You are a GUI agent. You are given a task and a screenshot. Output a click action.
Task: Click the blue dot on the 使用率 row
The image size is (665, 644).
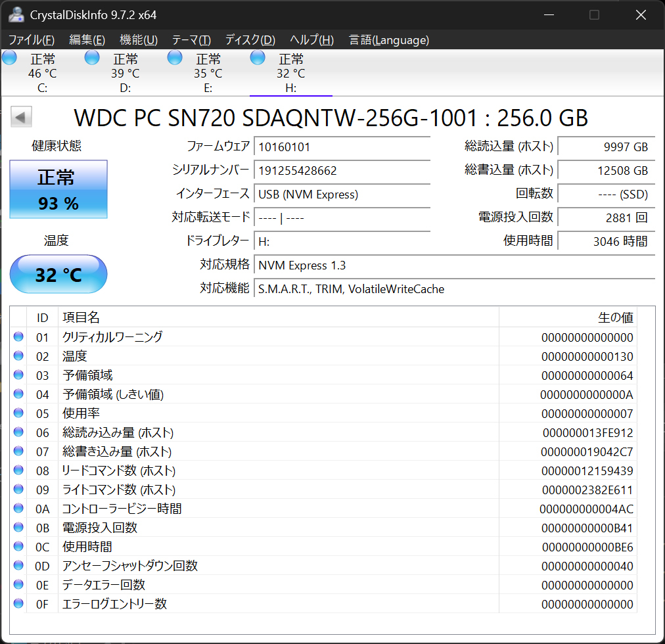click(18, 413)
